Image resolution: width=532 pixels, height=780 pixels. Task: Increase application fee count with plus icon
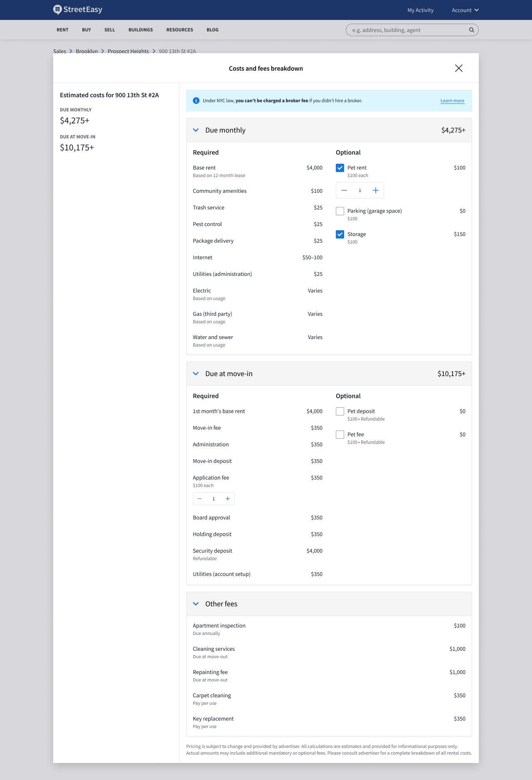click(228, 499)
